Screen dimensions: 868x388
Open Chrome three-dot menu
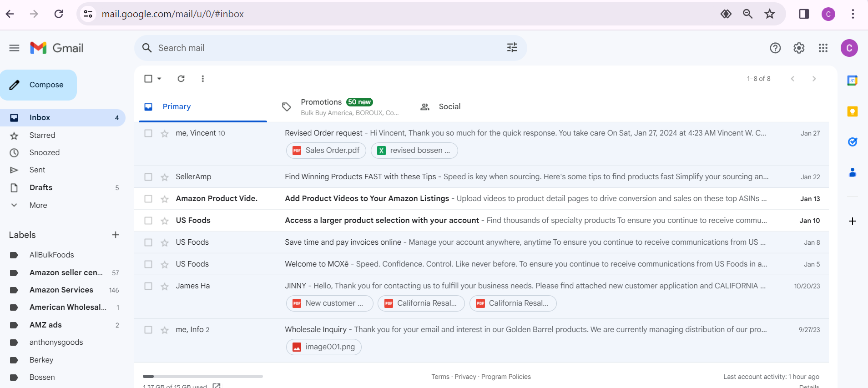tap(853, 14)
